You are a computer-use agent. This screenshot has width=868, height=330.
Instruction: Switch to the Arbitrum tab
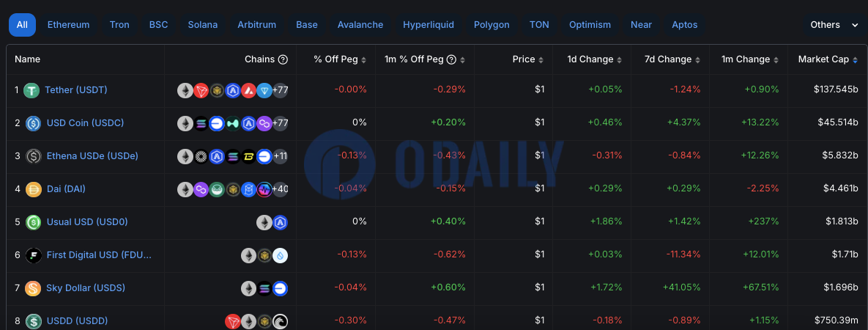257,25
